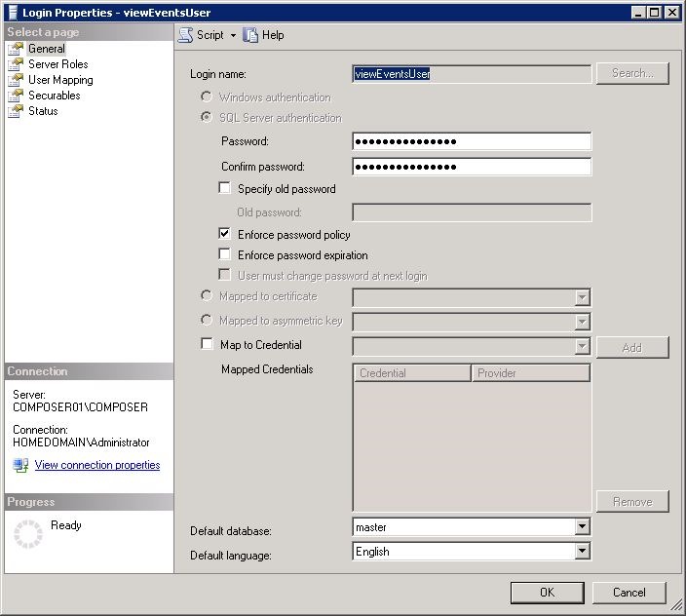Click the Script toolbar icon
Screen dimensions: 686x616
[185, 35]
